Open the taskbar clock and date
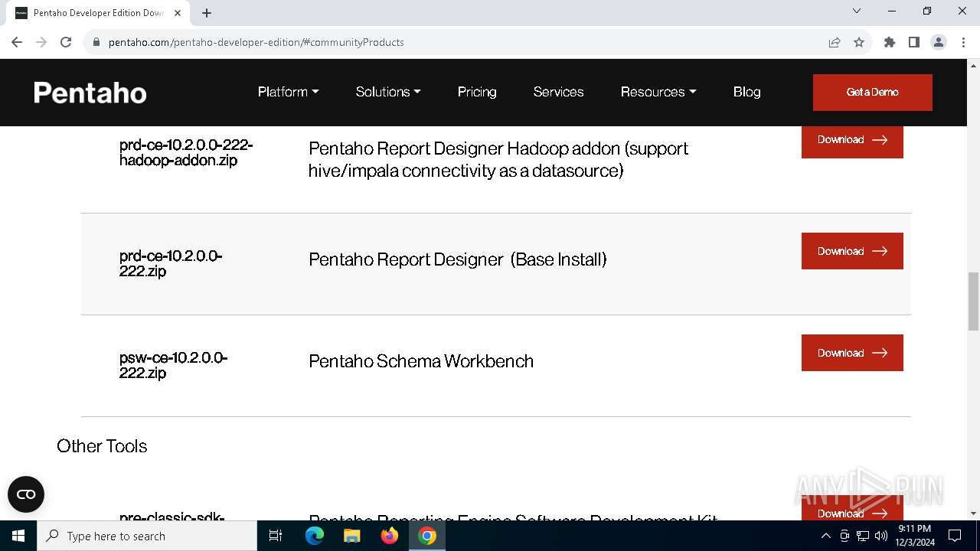This screenshot has height=551, width=980. (914, 536)
